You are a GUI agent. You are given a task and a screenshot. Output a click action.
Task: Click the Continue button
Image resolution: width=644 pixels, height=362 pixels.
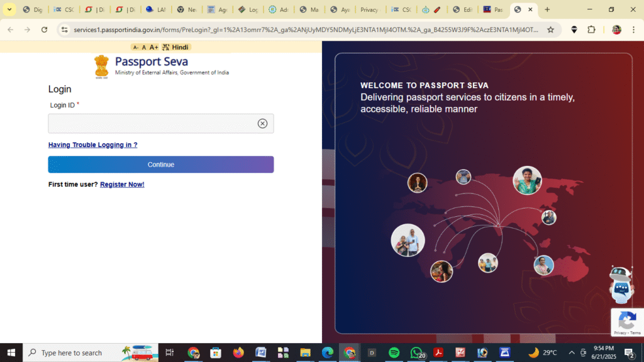pos(160,165)
